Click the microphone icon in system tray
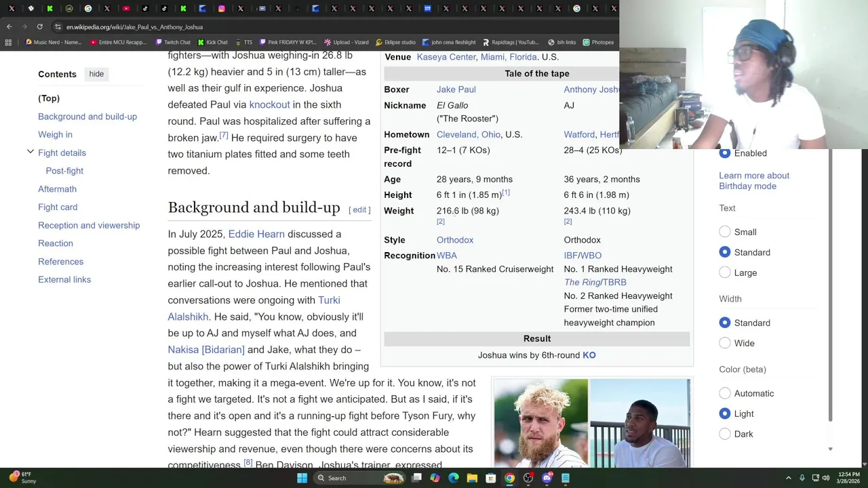 (x=802, y=478)
